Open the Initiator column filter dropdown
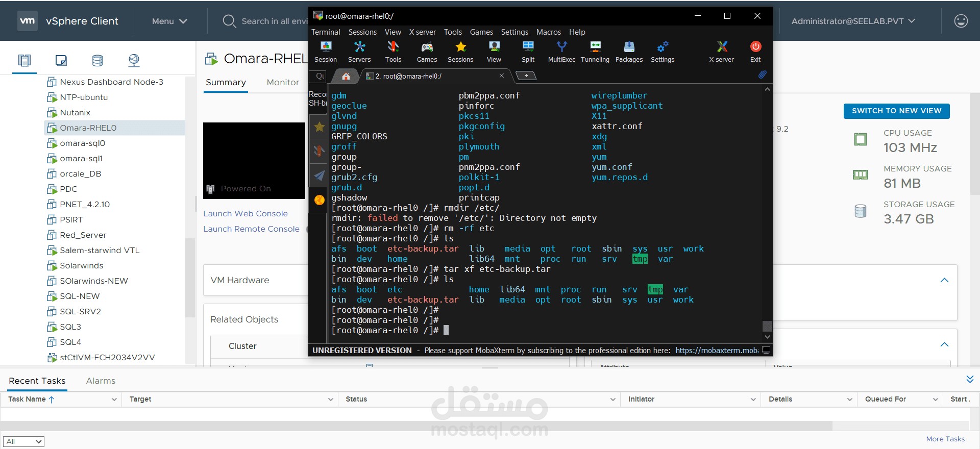The image size is (980, 449). (753, 400)
